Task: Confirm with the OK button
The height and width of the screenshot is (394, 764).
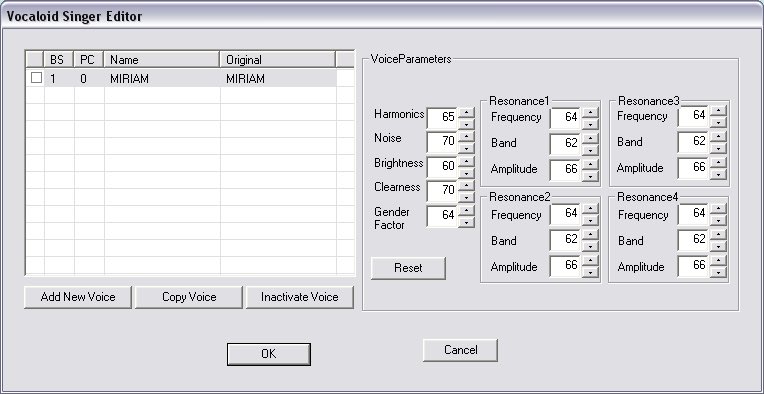Action: click(x=268, y=354)
